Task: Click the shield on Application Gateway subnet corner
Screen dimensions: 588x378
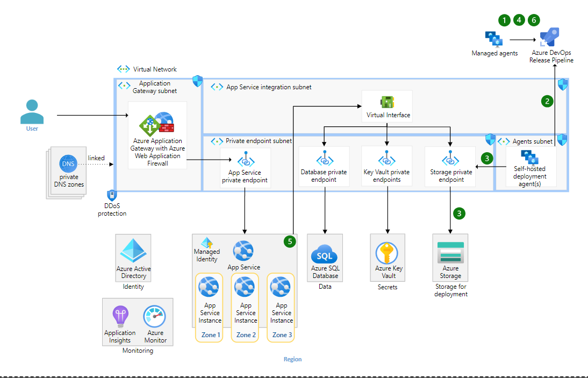Action: [197, 81]
